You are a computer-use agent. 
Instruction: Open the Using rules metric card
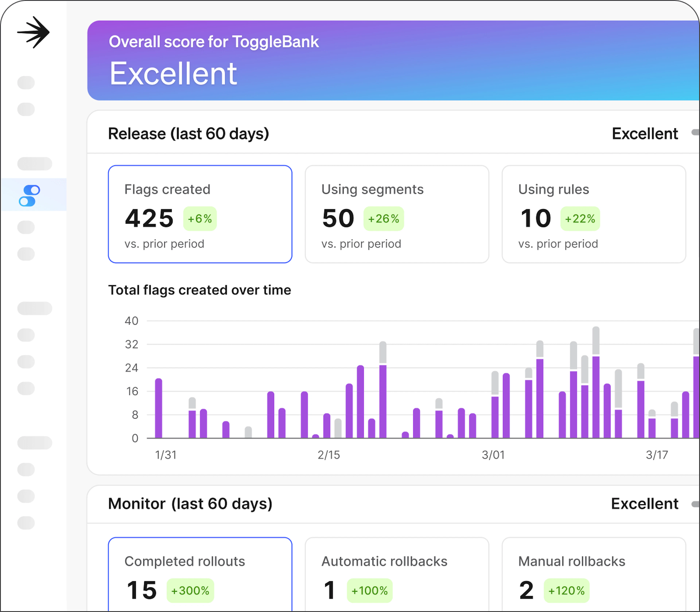[594, 214]
